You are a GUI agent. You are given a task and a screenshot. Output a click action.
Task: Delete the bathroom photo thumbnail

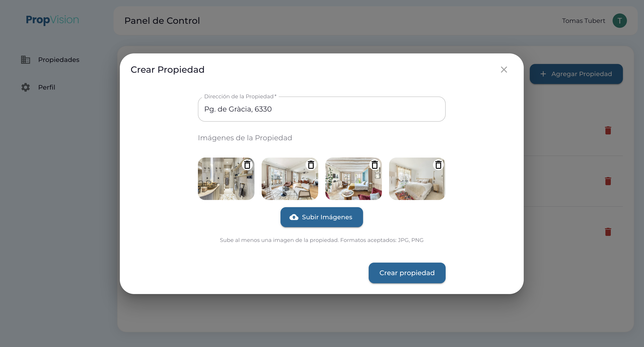coord(247,165)
